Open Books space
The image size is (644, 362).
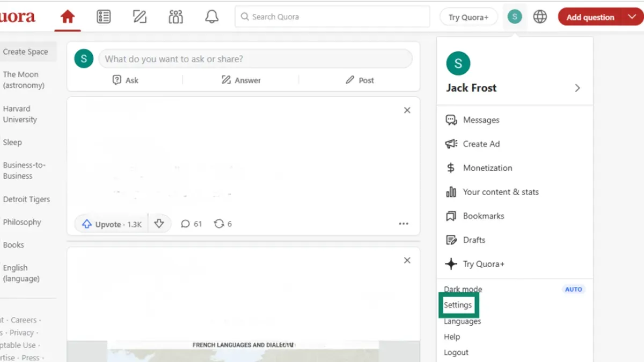click(x=13, y=245)
